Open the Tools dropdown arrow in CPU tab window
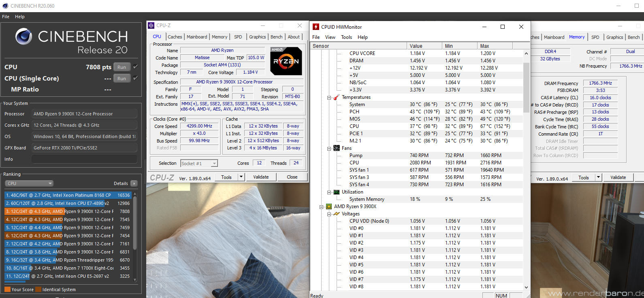Viewport: 644px width, 298px height. (x=241, y=177)
